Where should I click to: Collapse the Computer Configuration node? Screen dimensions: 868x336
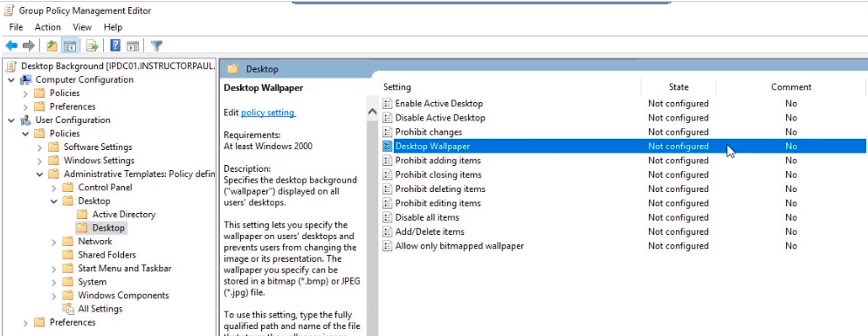[x=11, y=79]
